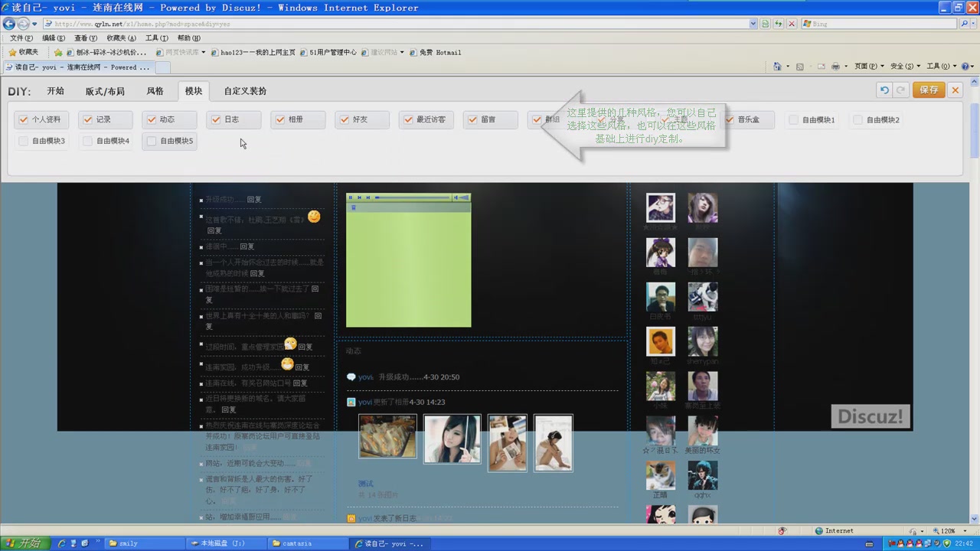Click the IE back navigation button
The image size is (980, 551).
pyautogui.click(x=9, y=24)
